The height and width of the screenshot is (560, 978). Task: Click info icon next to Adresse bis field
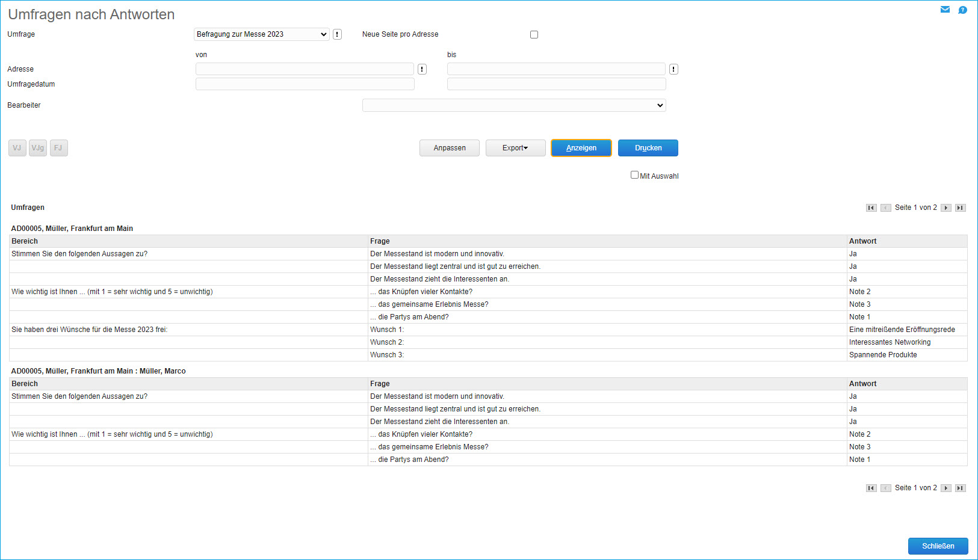[x=673, y=69]
